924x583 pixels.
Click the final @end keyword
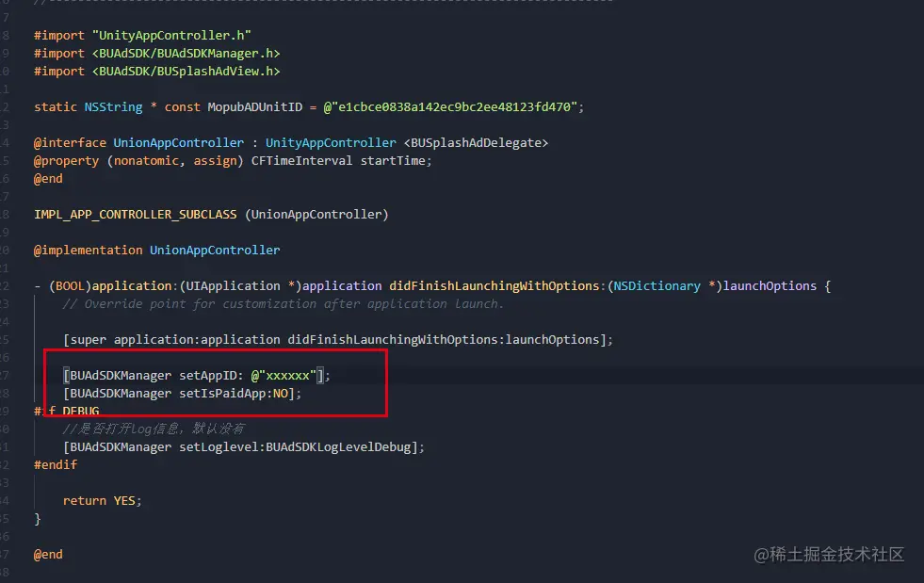[x=48, y=554]
